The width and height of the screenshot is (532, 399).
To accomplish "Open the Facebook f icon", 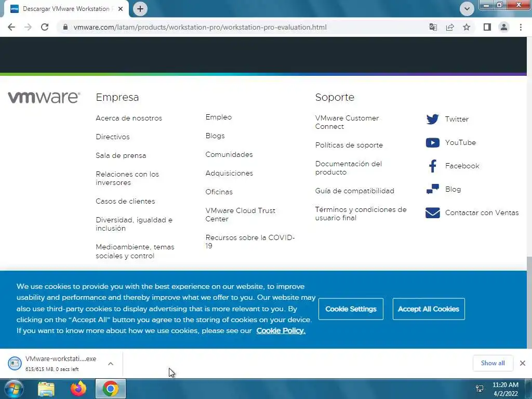I will pos(433,166).
